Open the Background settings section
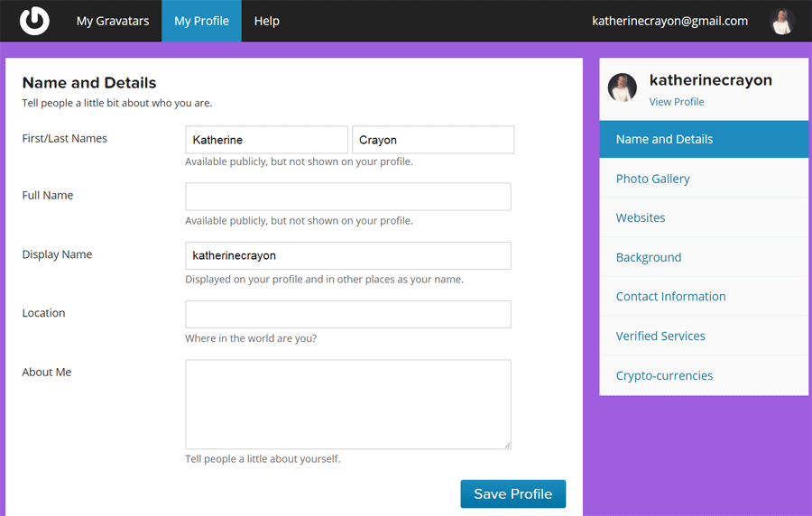Image resolution: width=812 pixels, height=516 pixels. click(x=649, y=257)
